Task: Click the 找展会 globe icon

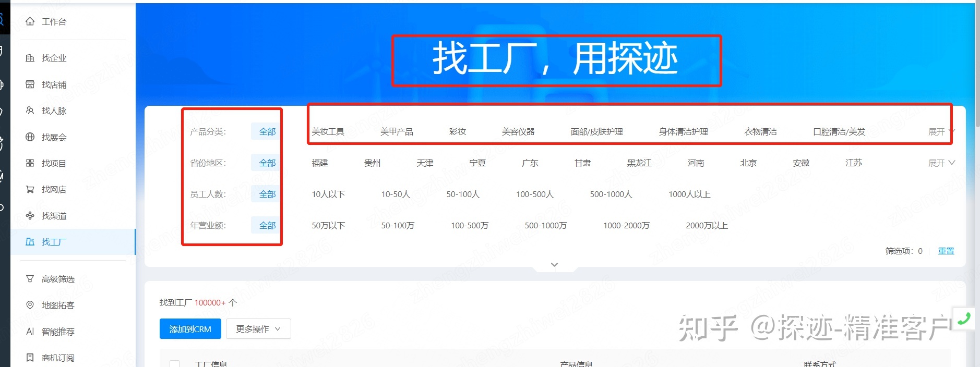Action: 30,137
